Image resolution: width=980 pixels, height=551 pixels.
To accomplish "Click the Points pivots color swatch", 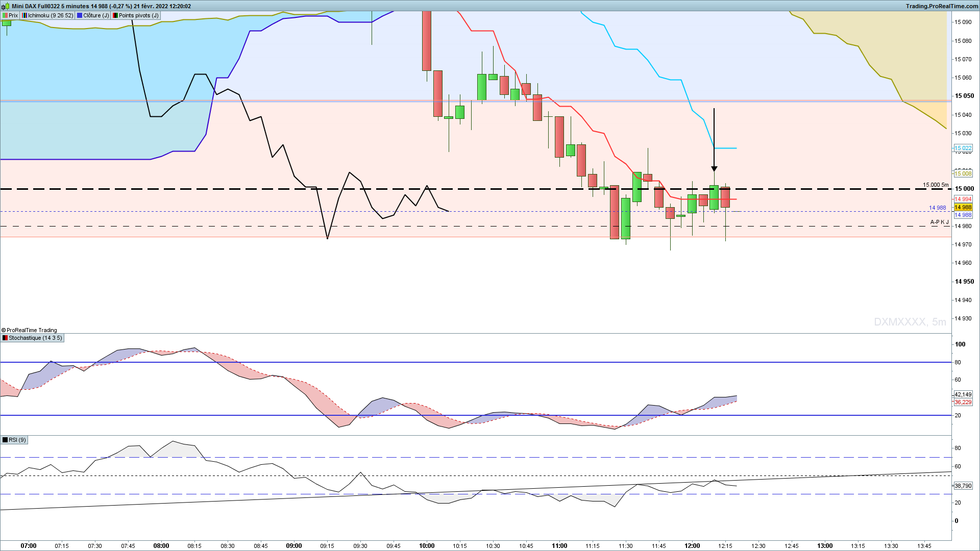I will click(x=115, y=15).
